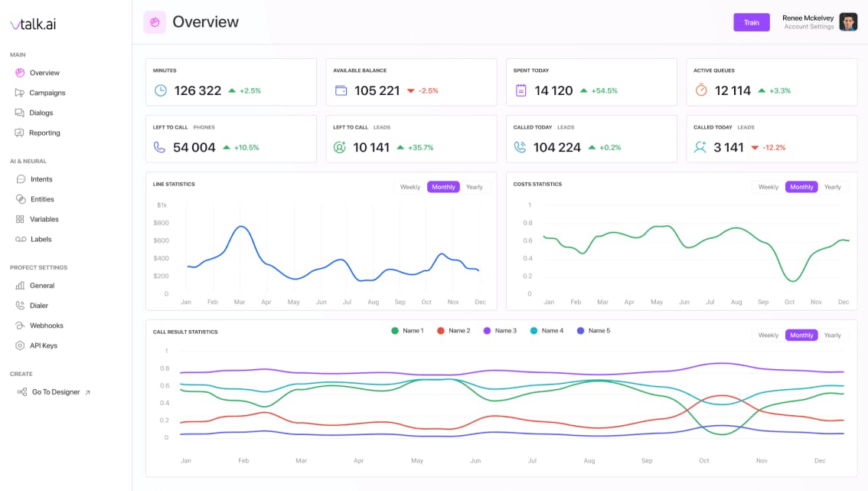Click the Intents speech bubble icon
868x491 pixels.
pyautogui.click(x=21, y=179)
